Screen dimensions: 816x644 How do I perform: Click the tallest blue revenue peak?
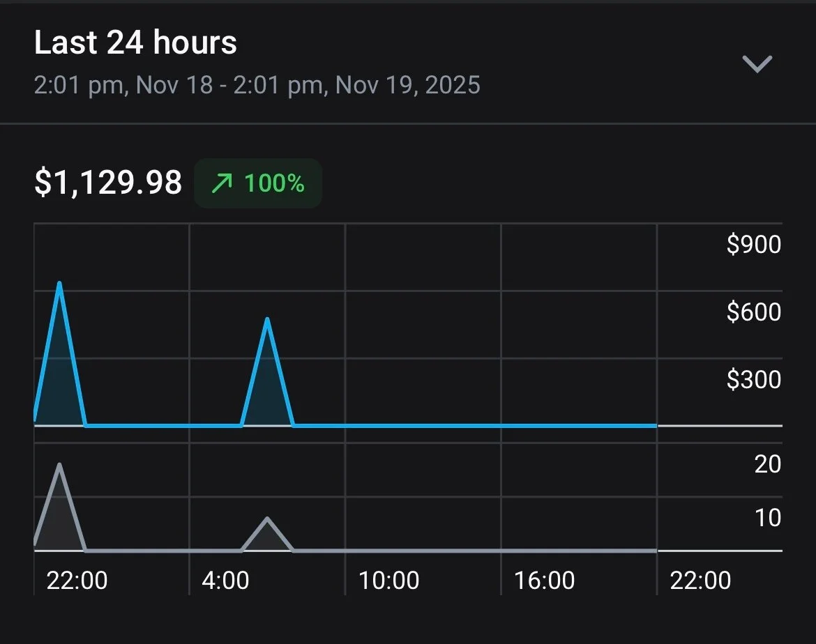60,286
